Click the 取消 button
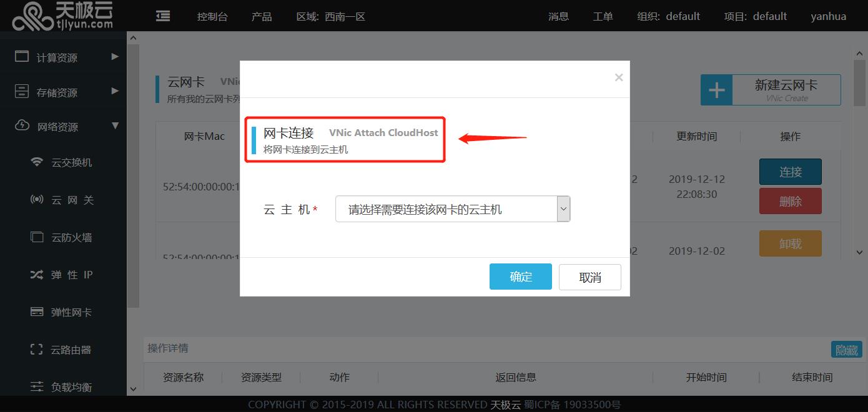The height and width of the screenshot is (412, 868). 590,277
